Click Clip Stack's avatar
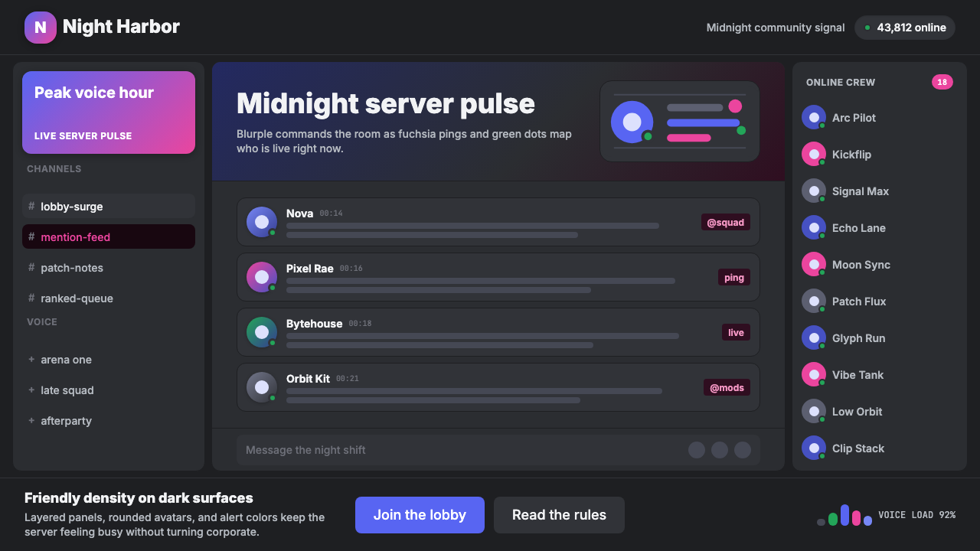The width and height of the screenshot is (980, 551). (x=814, y=448)
